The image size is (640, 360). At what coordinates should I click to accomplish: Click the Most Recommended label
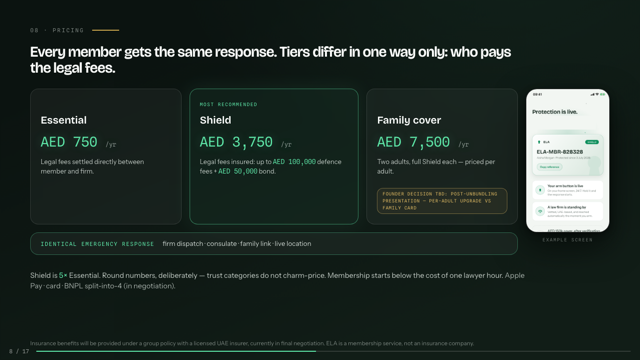click(x=228, y=104)
